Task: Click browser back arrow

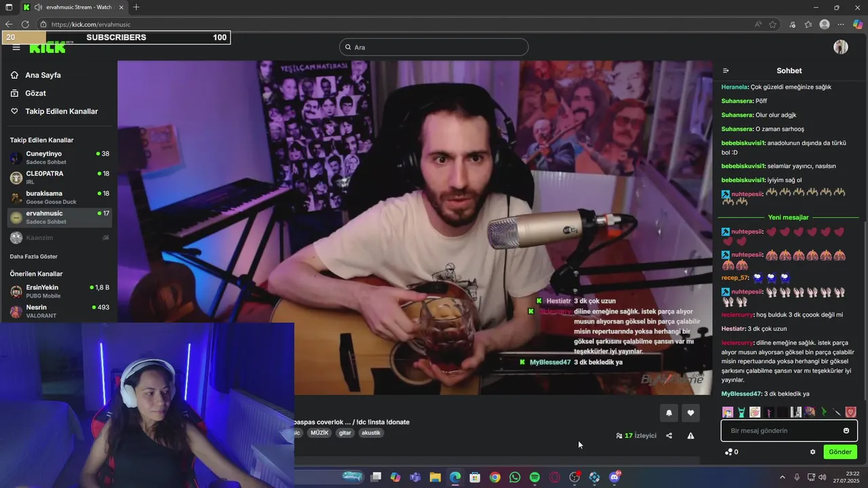Action: tap(9, 24)
